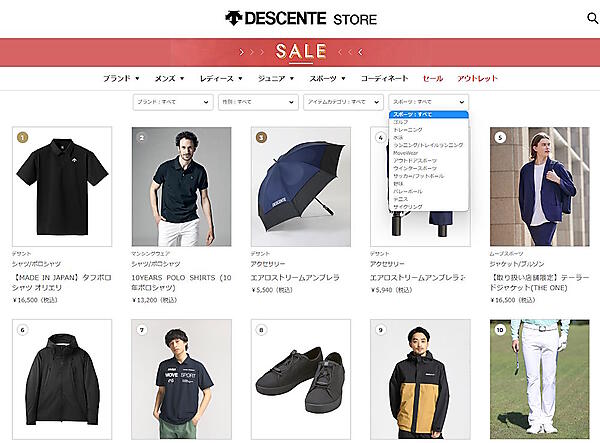Screen dimensions: 600x443
Task: Click the SALE banner
Action: 300,51
